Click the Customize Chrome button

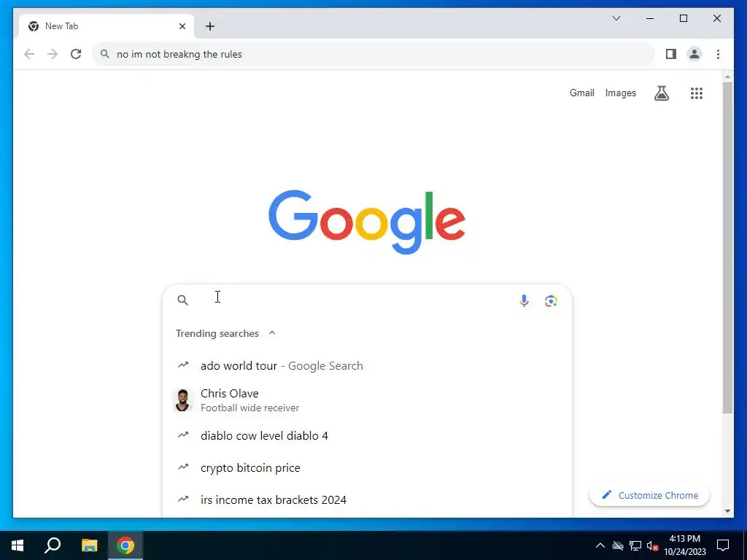pyautogui.click(x=649, y=495)
